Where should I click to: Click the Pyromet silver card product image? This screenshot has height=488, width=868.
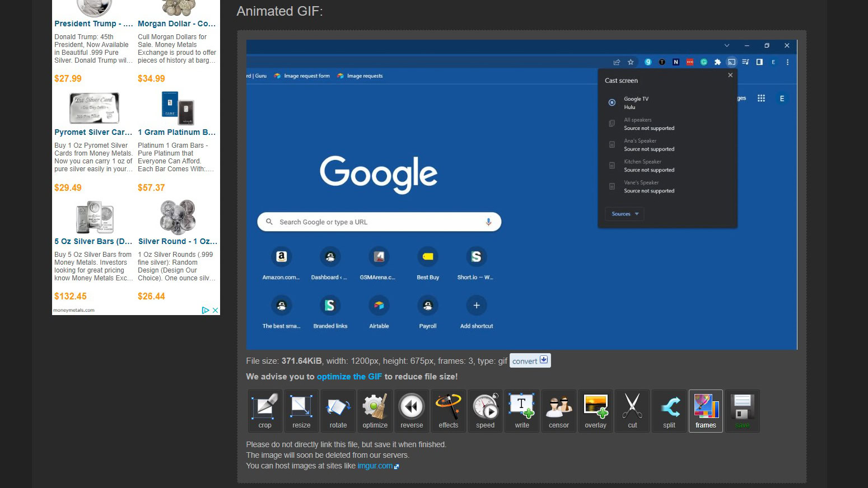click(x=94, y=107)
